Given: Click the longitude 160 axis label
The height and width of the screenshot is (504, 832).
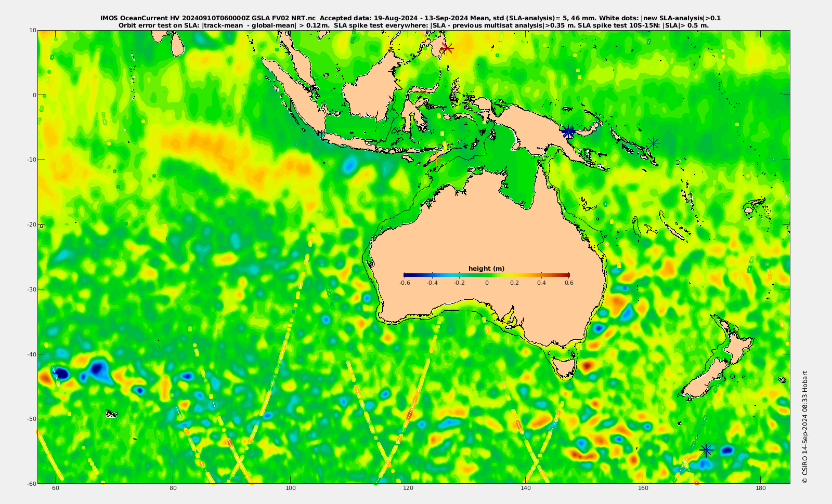Looking at the screenshot, I should (643, 488).
